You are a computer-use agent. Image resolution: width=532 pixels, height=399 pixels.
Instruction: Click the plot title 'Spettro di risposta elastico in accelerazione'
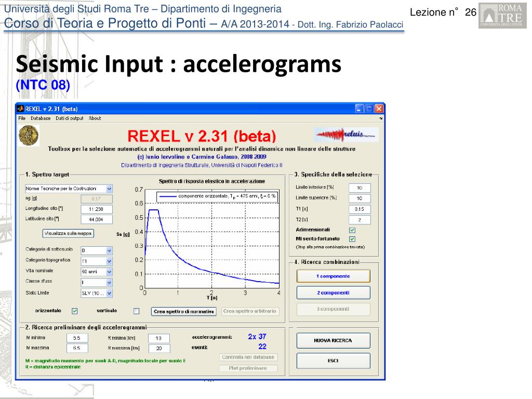(x=212, y=181)
